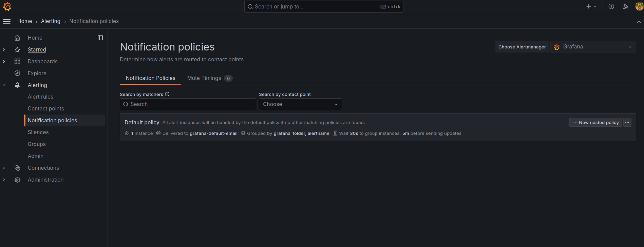The image size is (644, 247).
Task: Switch to the Mute Timings tab
Action: pyautogui.click(x=210, y=78)
